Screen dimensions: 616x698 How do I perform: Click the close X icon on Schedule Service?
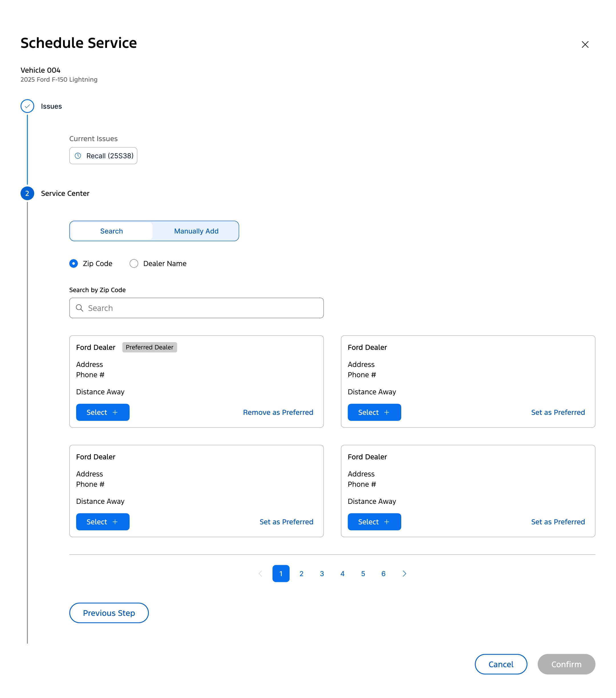pos(585,44)
